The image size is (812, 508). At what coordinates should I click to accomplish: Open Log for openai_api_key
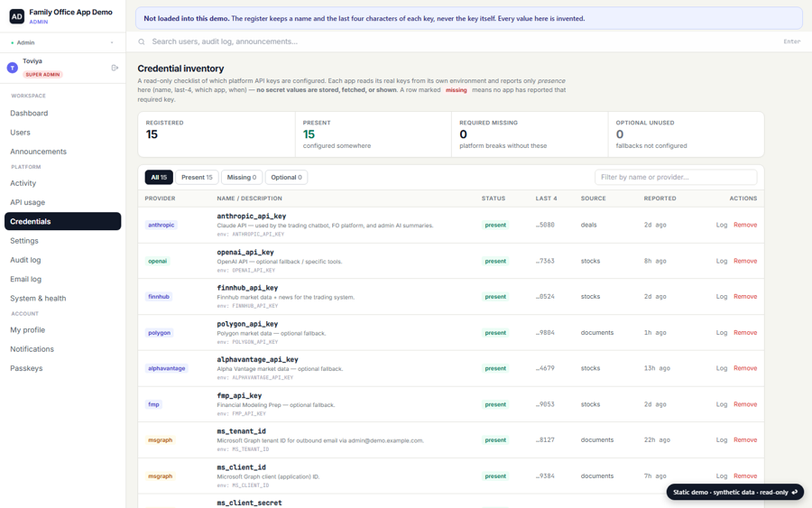click(722, 261)
